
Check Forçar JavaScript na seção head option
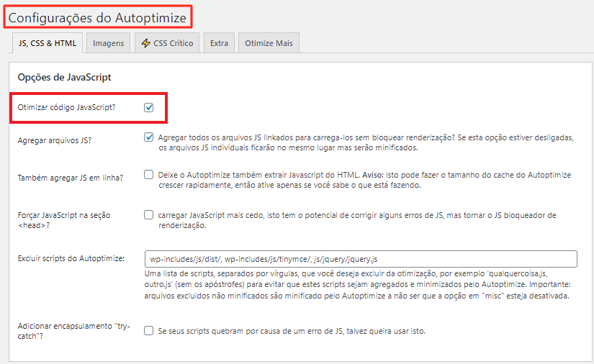tap(148, 215)
